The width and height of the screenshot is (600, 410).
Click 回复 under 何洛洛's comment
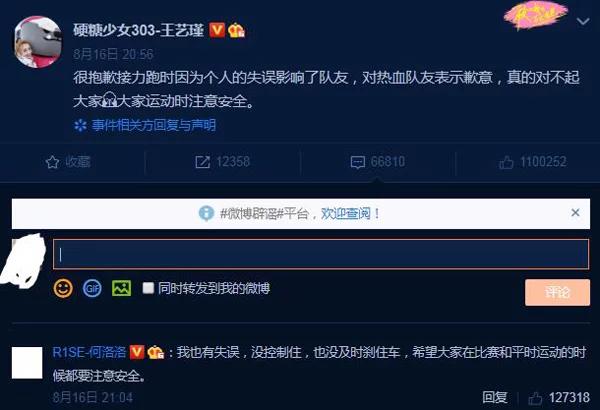(495, 398)
